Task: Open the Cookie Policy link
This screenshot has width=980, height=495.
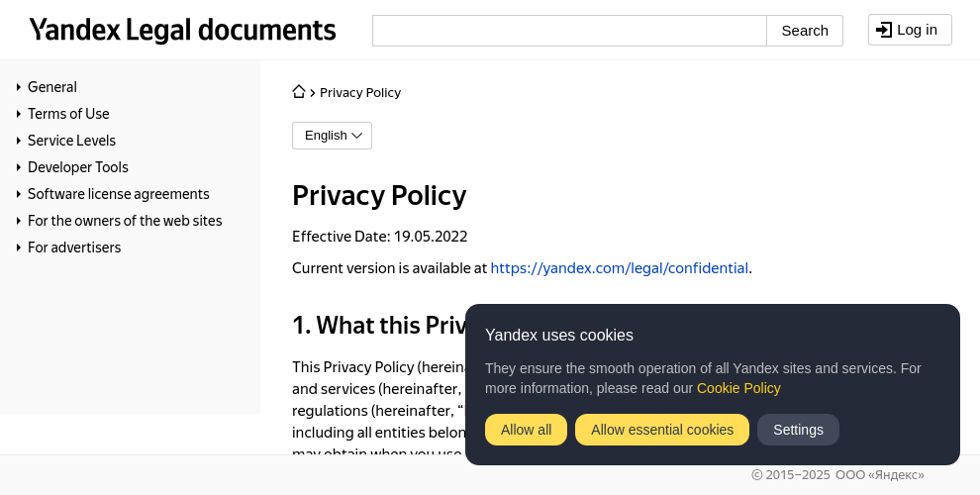Action: 738,388
